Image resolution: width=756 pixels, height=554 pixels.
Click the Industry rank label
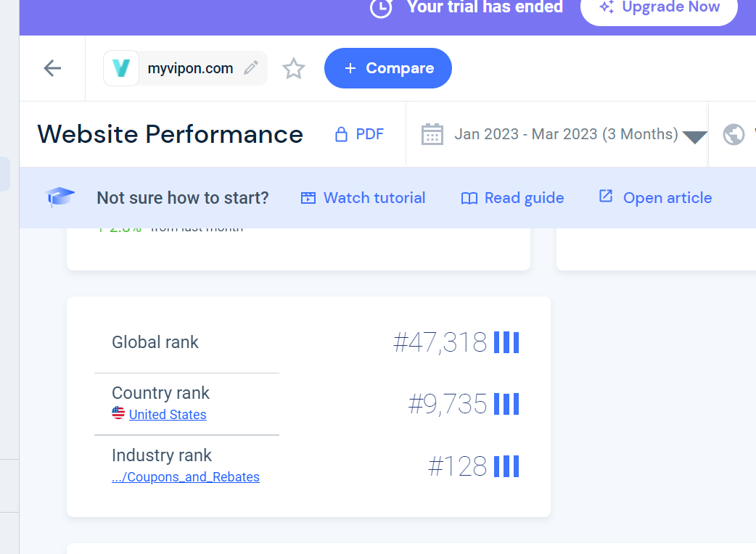(162, 455)
